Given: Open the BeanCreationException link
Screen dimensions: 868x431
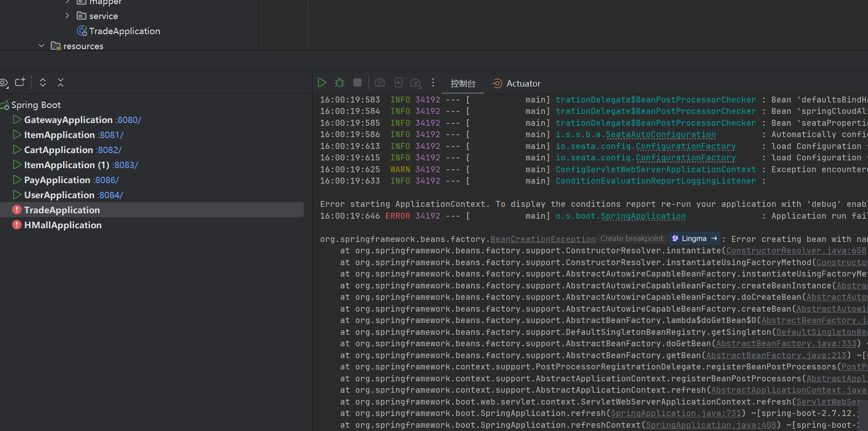Looking at the screenshot, I should (542, 239).
